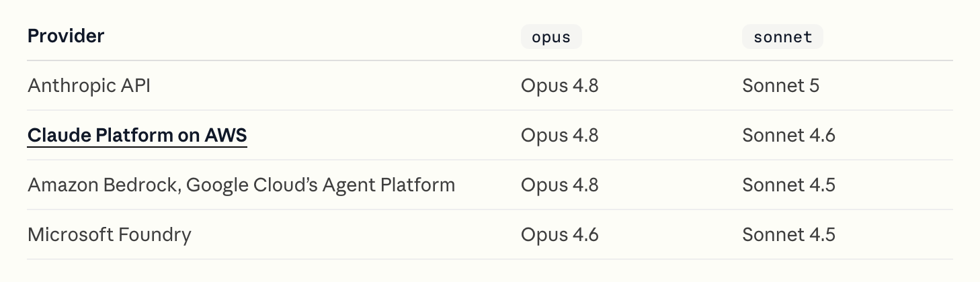Select the Sonnet 5 cell
980x282 pixels.
pos(780,86)
